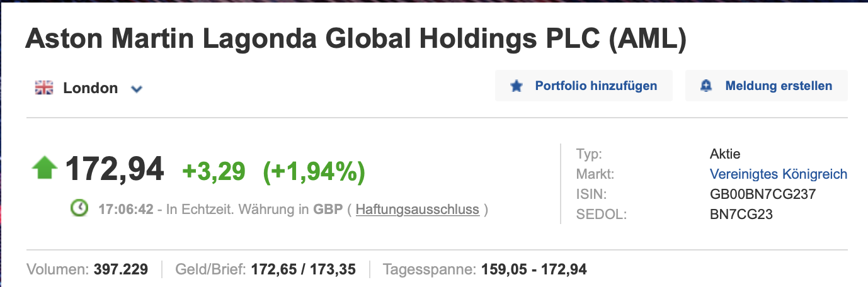Follow the 'Vereinigtes Königreich' market link
This screenshot has width=868, height=287.
(x=778, y=174)
